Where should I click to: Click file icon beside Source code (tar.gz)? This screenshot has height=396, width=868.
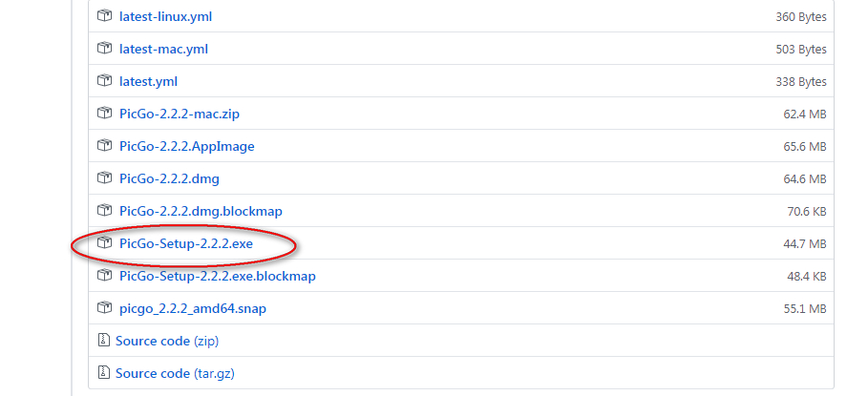click(x=103, y=373)
